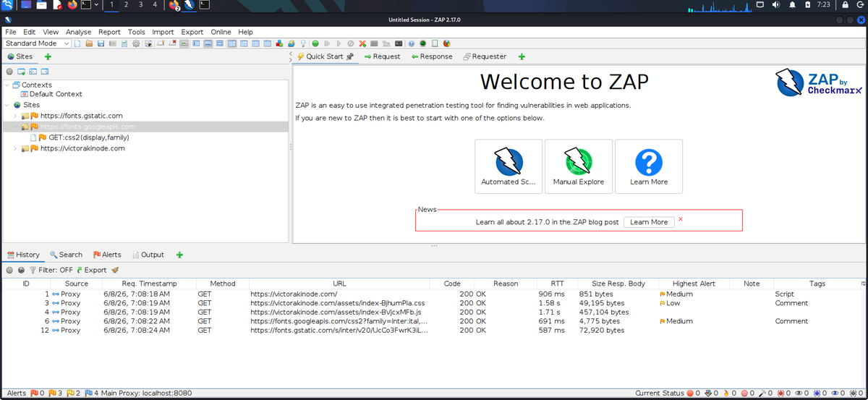This screenshot has width=868, height=400.
Task: Click the sweep broom icon in the History toolbar
Action: point(115,270)
